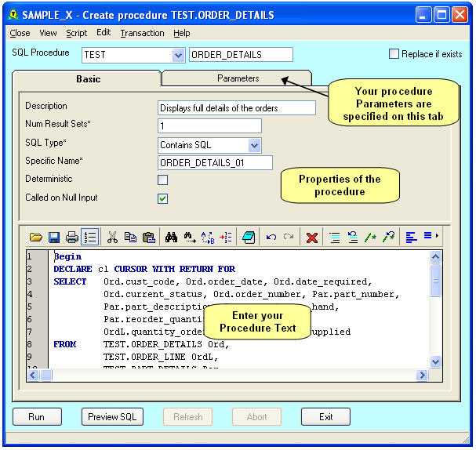Expand the toolbar overflow arrow
This screenshot has width=476, height=450.
click(437, 235)
